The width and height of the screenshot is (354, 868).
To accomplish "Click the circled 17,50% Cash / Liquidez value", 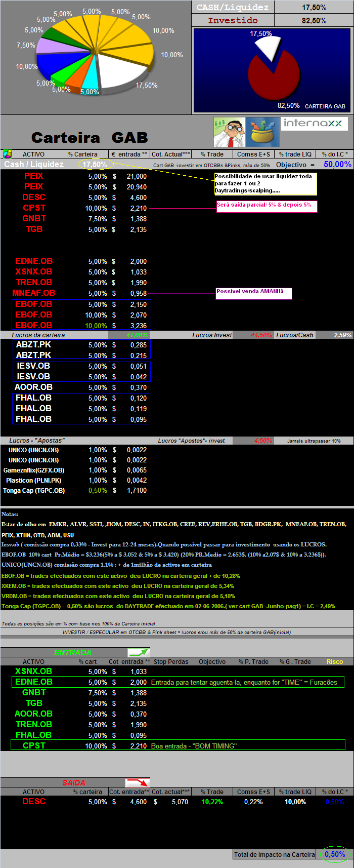I will (95, 165).
